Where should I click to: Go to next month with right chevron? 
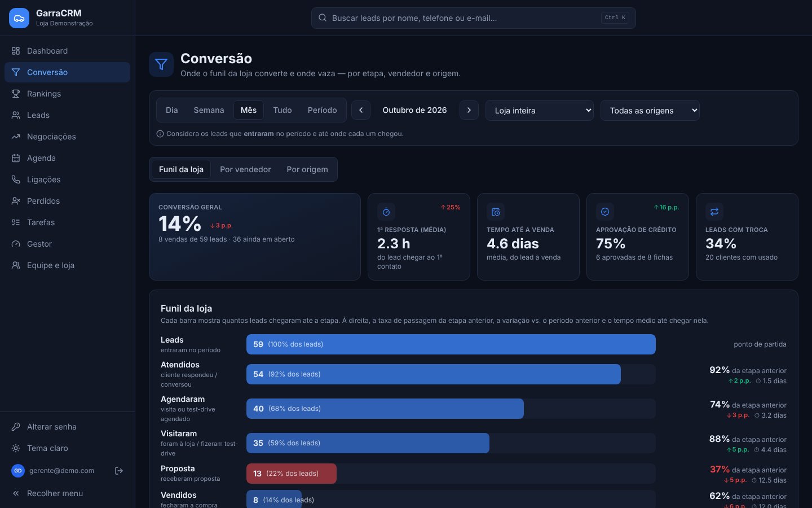pos(469,110)
